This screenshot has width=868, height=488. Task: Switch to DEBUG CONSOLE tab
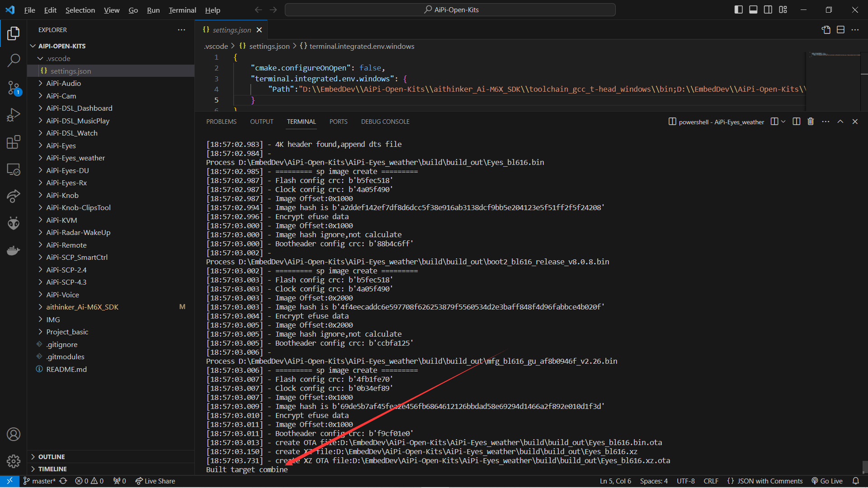385,122
